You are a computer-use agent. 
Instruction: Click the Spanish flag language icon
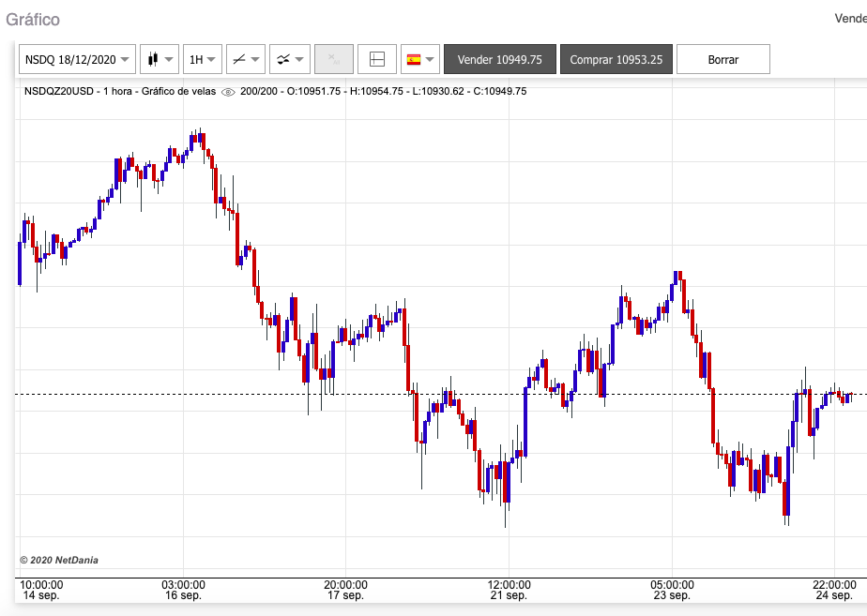413,59
